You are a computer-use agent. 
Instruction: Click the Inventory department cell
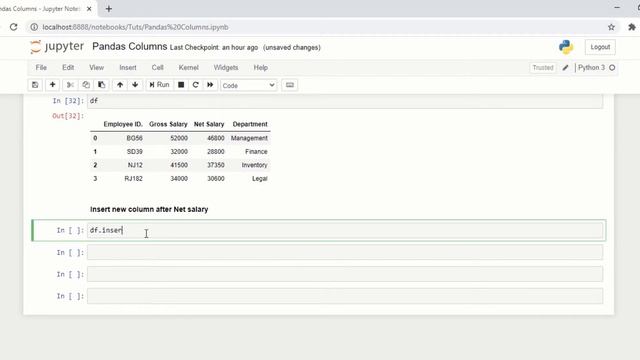254,165
